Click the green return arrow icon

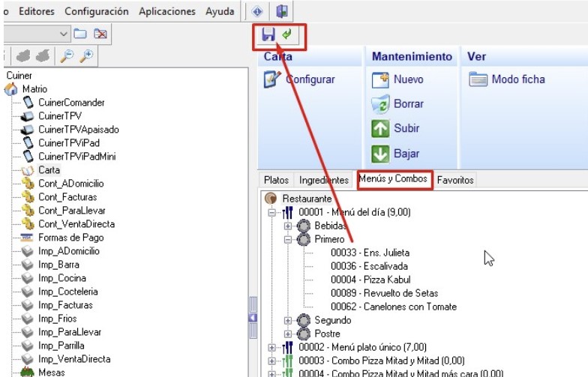(286, 34)
